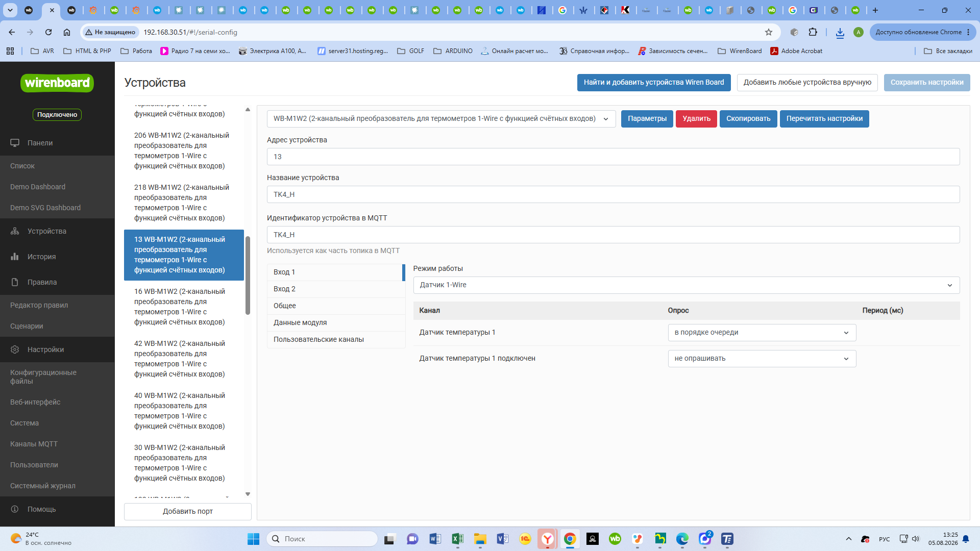Screen dimensions: 980x551
Task: Open device Параметры
Action: (647, 119)
